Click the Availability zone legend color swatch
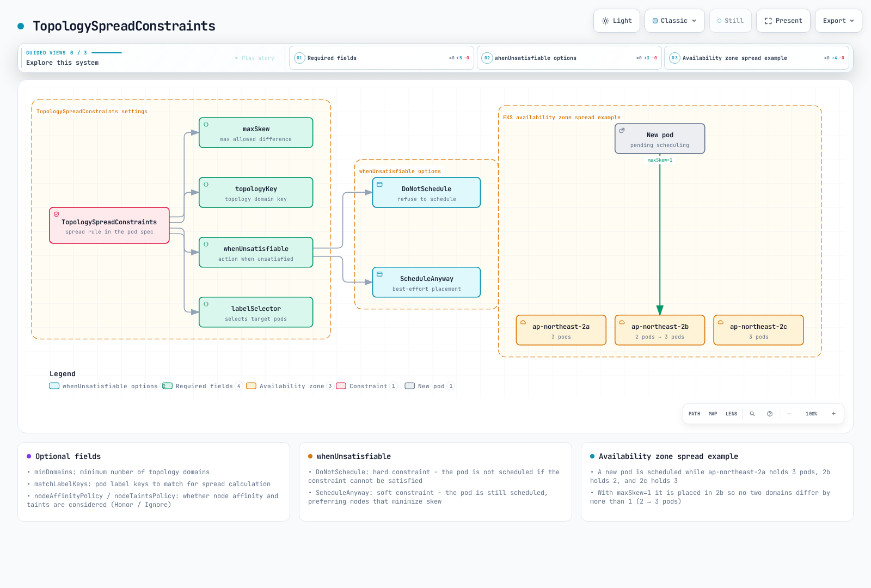The image size is (871, 588). [251, 386]
